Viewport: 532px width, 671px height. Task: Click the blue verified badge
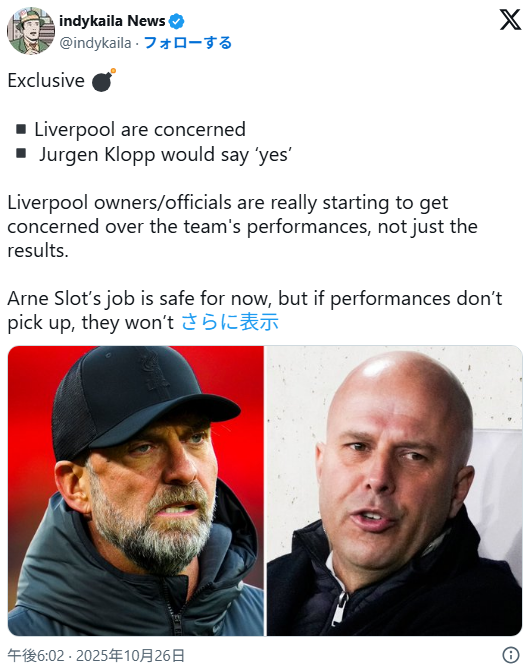tap(176, 21)
